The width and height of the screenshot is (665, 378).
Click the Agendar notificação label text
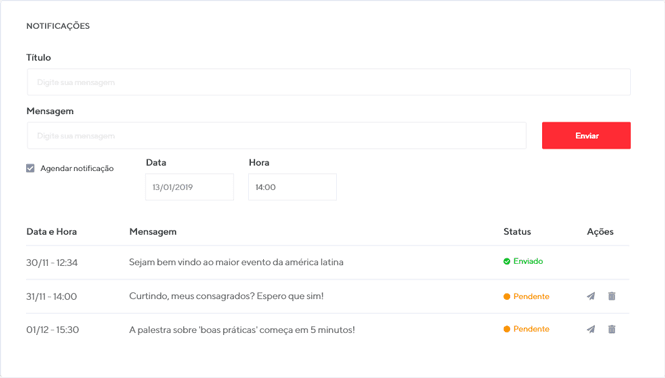(77, 168)
